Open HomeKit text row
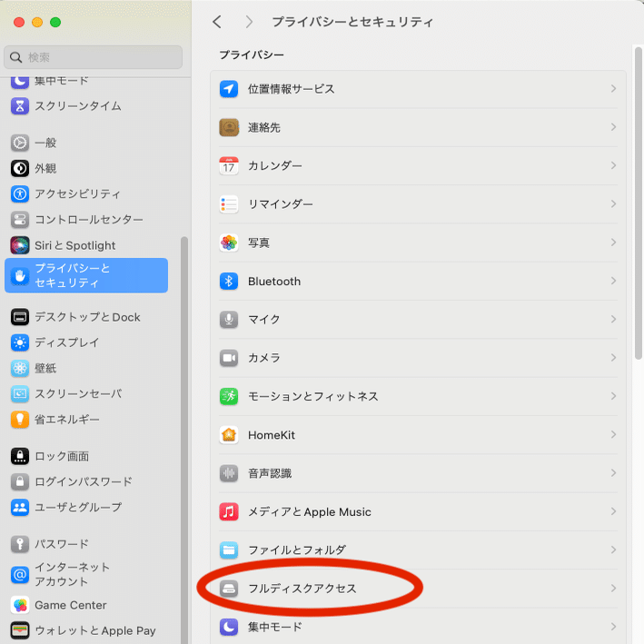This screenshot has width=644, height=644. point(272,435)
